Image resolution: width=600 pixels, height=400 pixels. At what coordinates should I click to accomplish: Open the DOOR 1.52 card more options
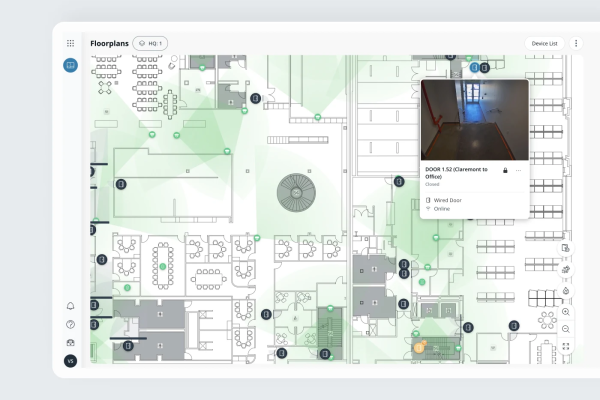518,171
